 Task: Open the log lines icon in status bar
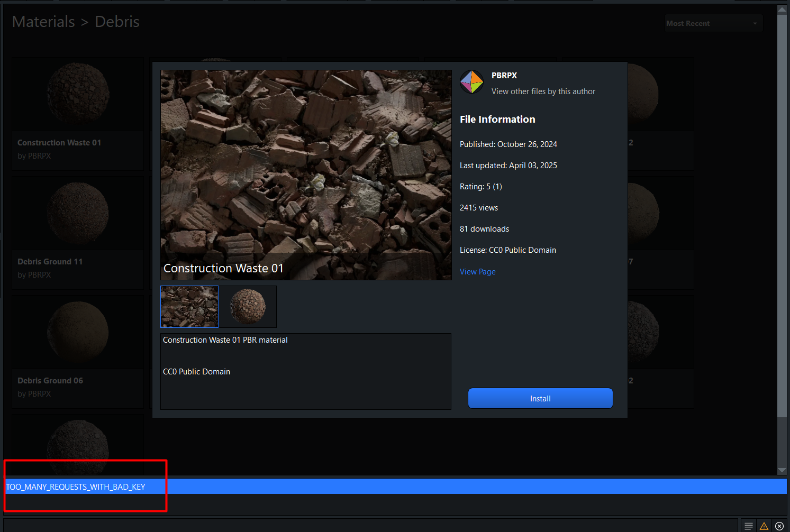[748, 526]
